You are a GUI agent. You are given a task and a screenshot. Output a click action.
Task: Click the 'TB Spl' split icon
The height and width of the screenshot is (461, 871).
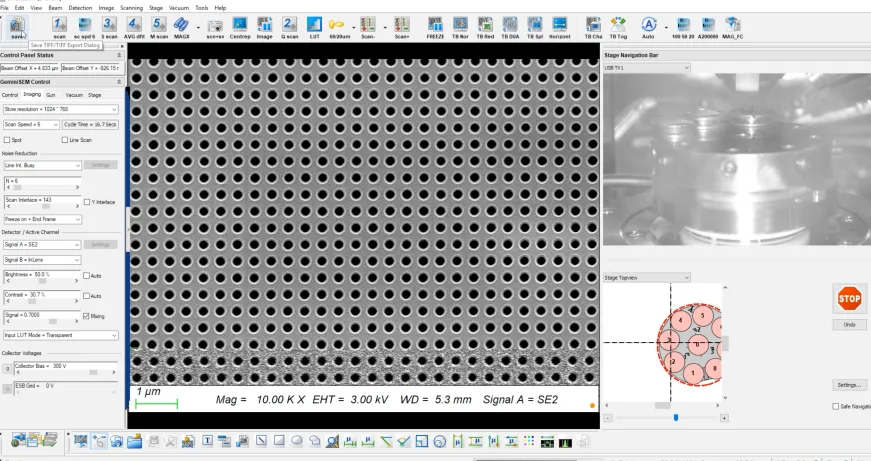pos(534,27)
